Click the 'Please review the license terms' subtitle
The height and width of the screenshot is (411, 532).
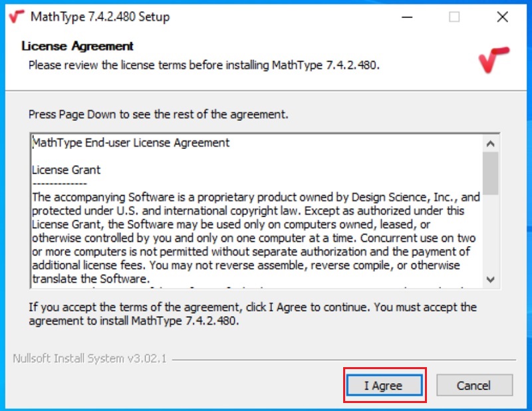click(x=203, y=65)
